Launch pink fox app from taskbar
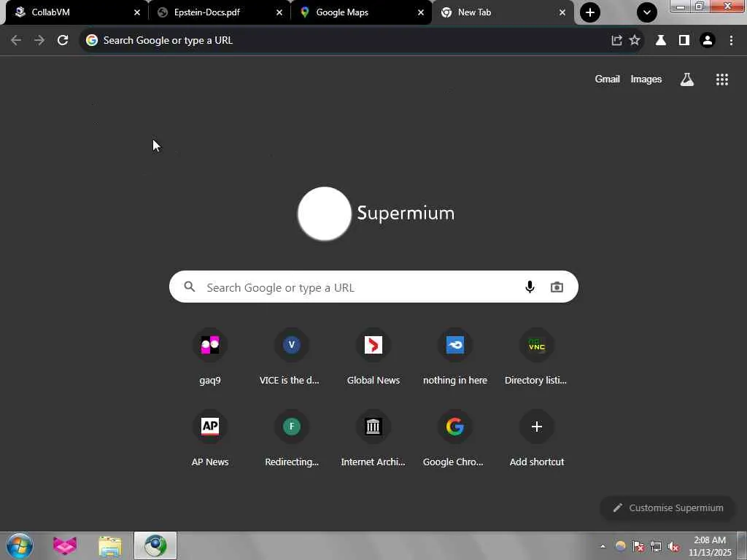This screenshot has width=747, height=560. pyautogui.click(x=65, y=545)
